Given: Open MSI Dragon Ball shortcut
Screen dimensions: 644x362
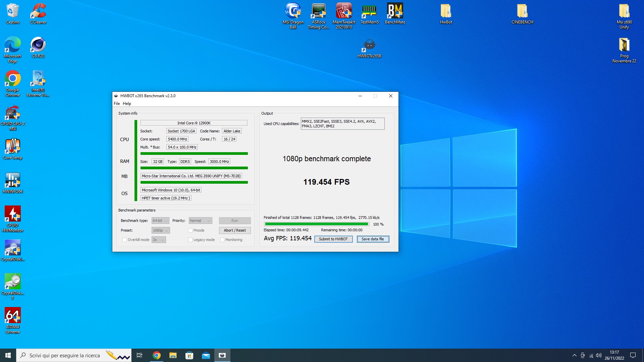Looking at the screenshot, I should pos(293,16).
